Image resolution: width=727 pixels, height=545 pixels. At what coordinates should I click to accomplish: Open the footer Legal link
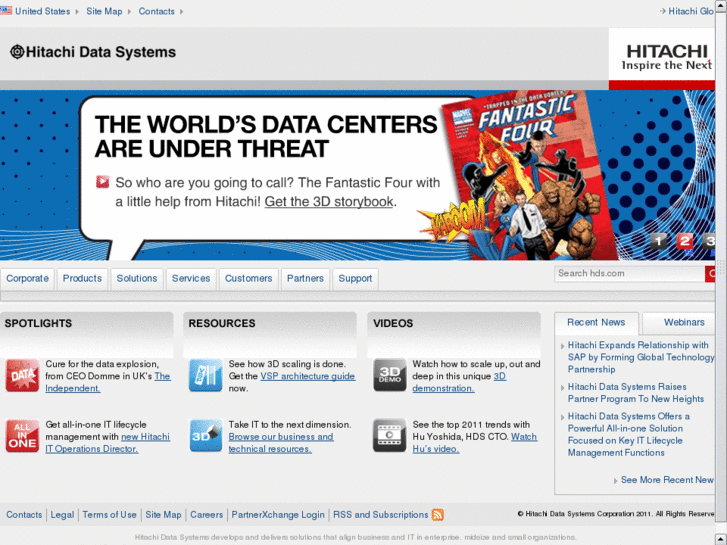point(62,515)
